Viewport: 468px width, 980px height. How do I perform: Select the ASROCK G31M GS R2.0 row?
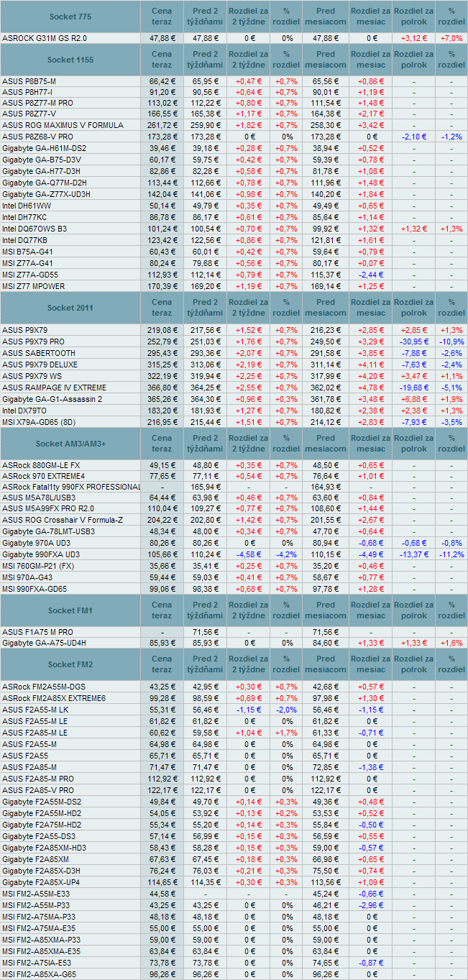coord(234,38)
